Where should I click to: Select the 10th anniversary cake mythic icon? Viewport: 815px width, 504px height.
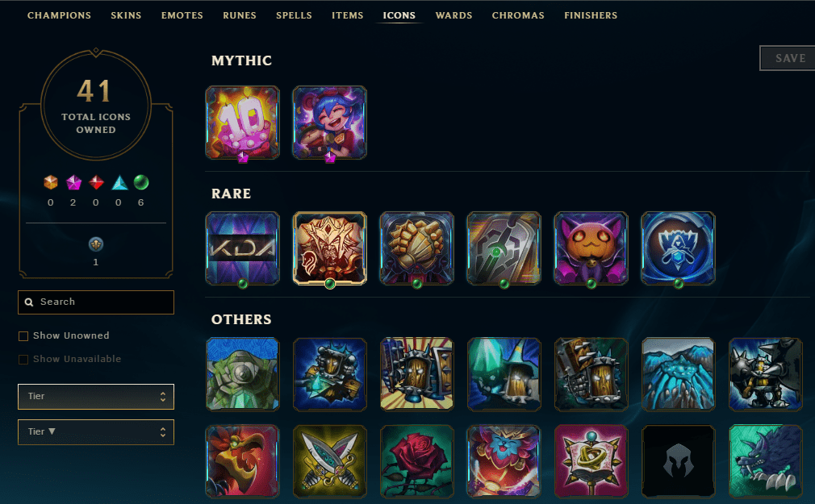pos(243,123)
